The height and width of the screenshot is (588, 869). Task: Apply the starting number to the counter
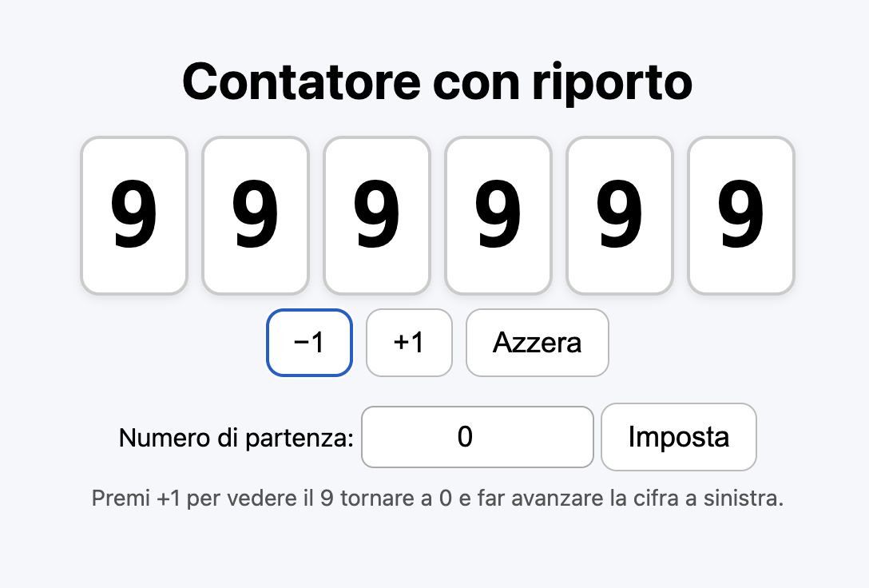click(x=678, y=437)
